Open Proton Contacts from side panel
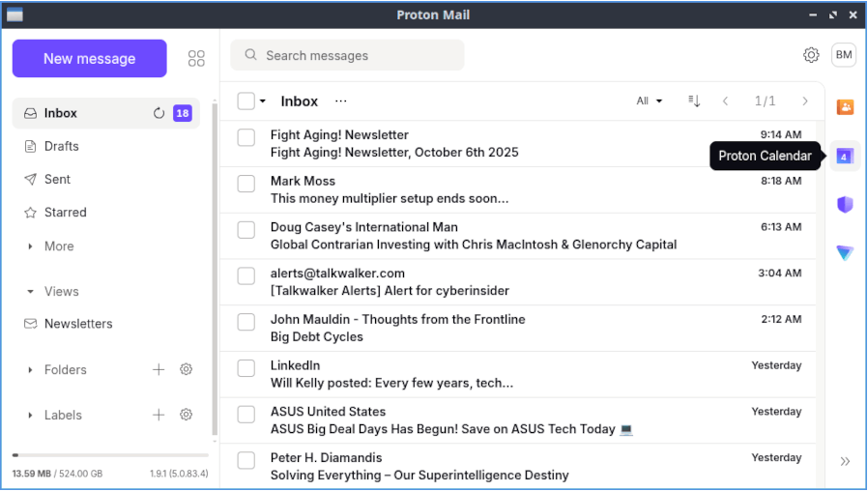This screenshot has width=868, height=491. click(845, 107)
